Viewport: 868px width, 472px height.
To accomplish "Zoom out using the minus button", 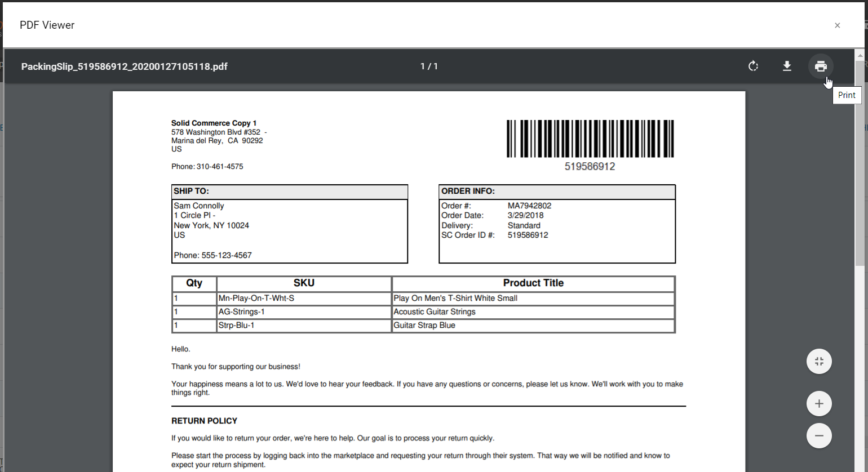I will pyautogui.click(x=819, y=435).
